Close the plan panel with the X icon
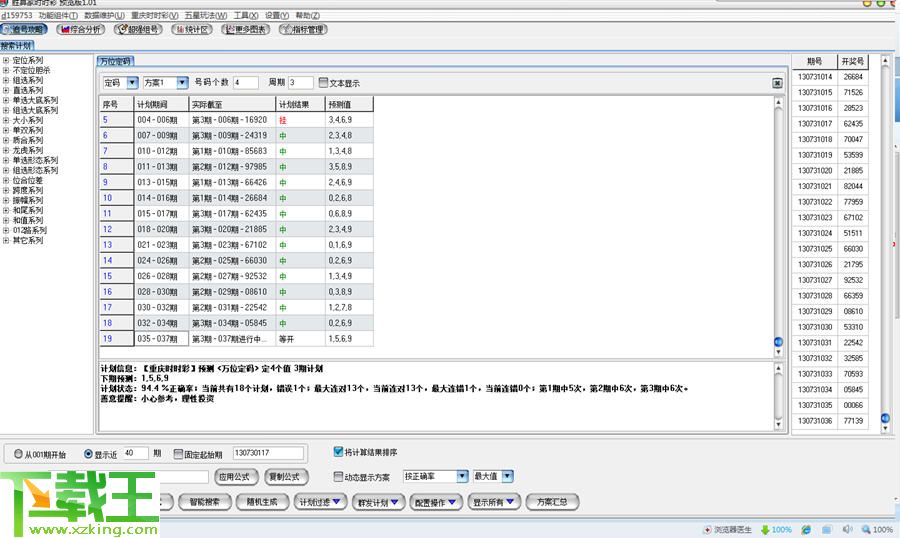Image resolution: width=900 pixels, height=538 pixels. [777, 83]
